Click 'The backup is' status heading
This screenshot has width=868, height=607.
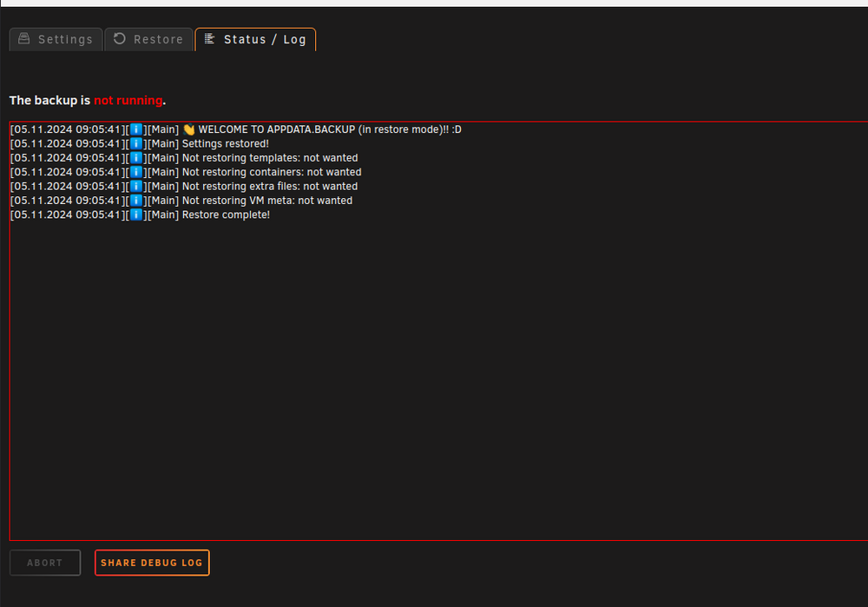49,100
